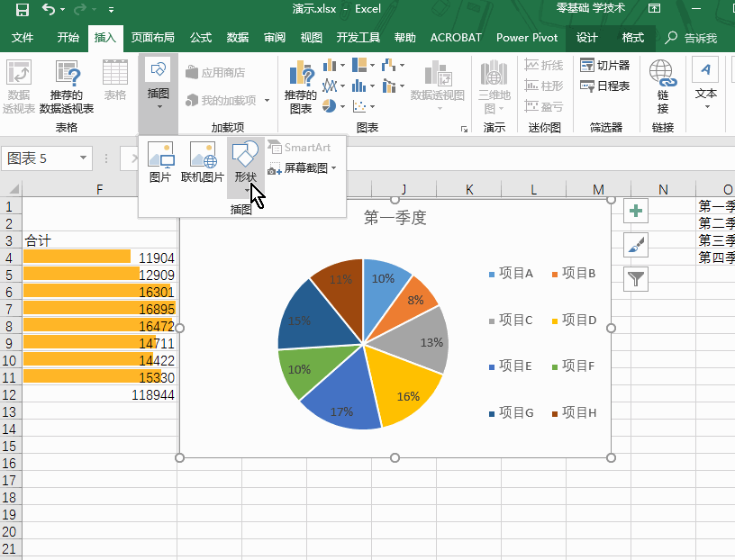Open the 文件 tab
Image resolution: width=735 pixels, height=560 pixels.
tap(23, 38)
